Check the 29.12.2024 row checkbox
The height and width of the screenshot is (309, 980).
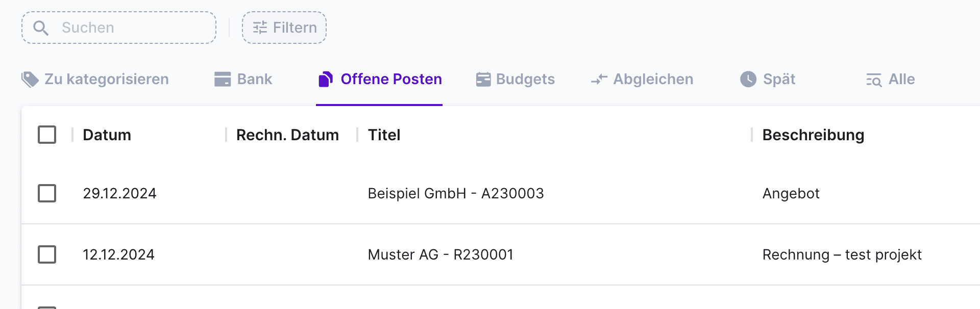point(47,193)
